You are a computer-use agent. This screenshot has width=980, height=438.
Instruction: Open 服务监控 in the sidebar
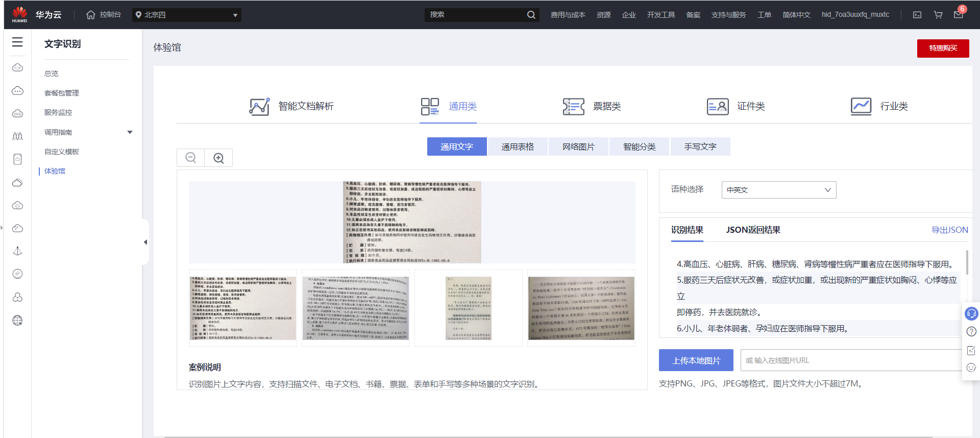[58, 112]
